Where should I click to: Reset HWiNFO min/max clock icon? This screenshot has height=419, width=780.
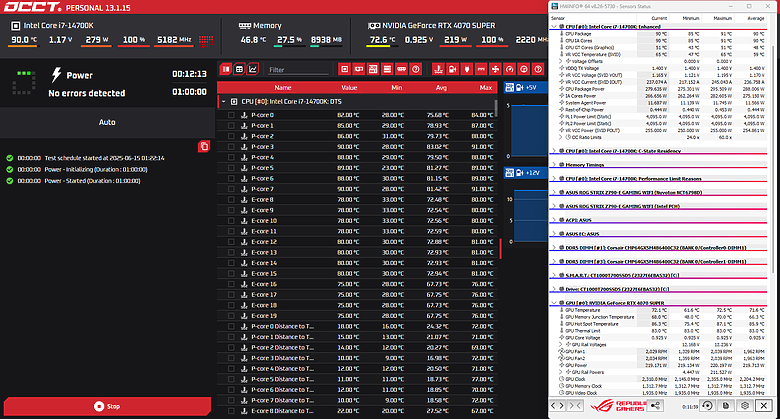coord(707,406)
